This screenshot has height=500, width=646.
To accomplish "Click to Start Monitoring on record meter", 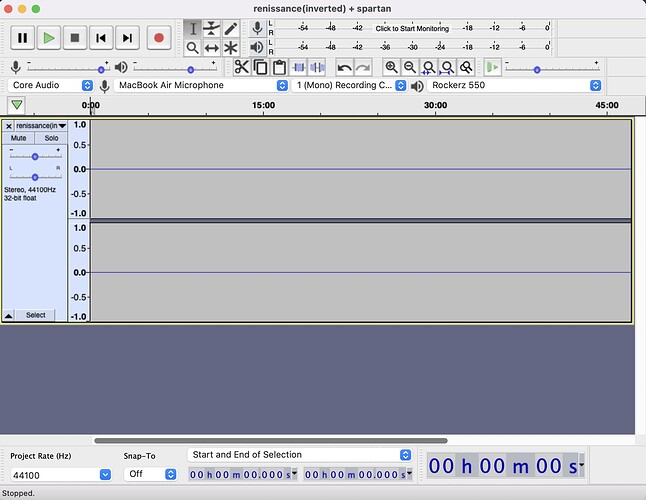I will [x=412, y=28].
